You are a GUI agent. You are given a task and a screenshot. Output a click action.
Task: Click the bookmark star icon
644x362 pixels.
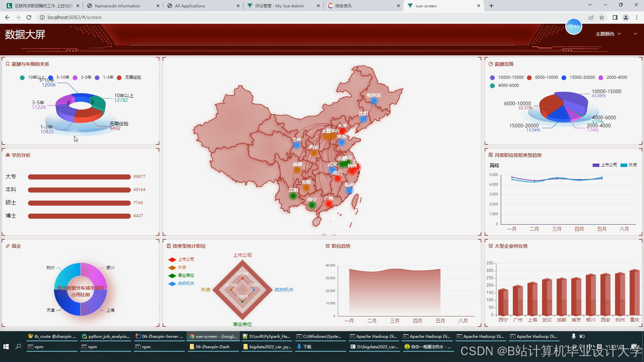pos(602,17)
